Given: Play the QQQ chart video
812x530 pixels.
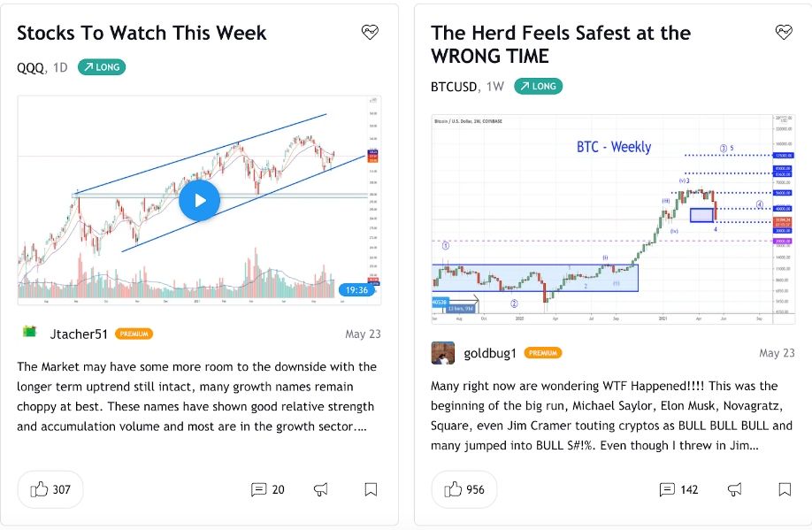Looking at the screenshot, I should 200,200.
